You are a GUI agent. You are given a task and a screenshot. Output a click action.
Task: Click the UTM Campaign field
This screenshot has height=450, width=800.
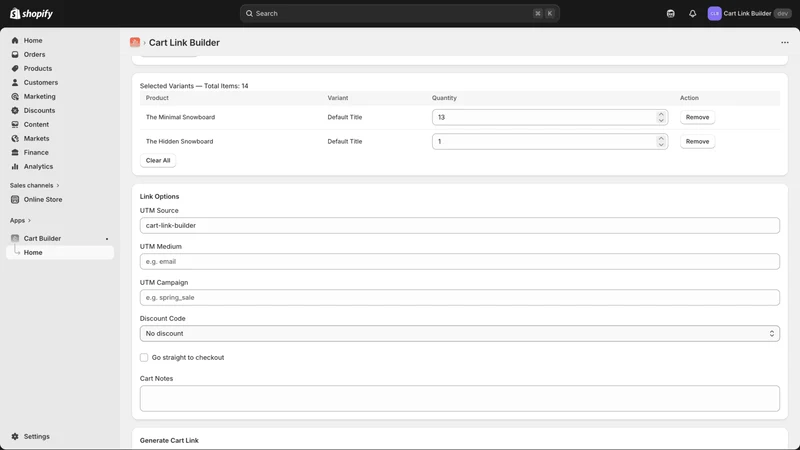(x=460, y=297)
